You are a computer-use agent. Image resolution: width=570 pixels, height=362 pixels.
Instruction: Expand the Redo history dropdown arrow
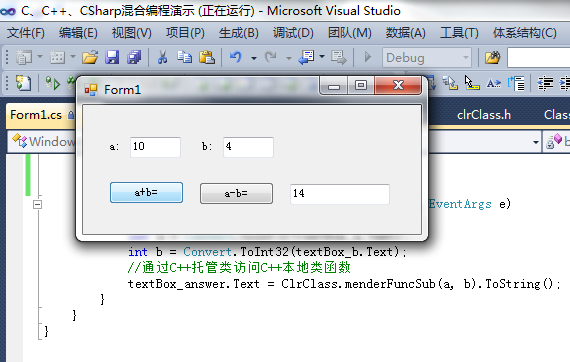coord(289,57)
